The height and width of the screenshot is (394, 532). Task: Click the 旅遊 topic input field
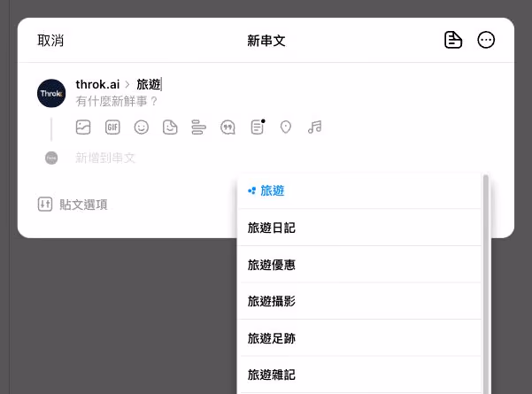[x=149, y=84]
